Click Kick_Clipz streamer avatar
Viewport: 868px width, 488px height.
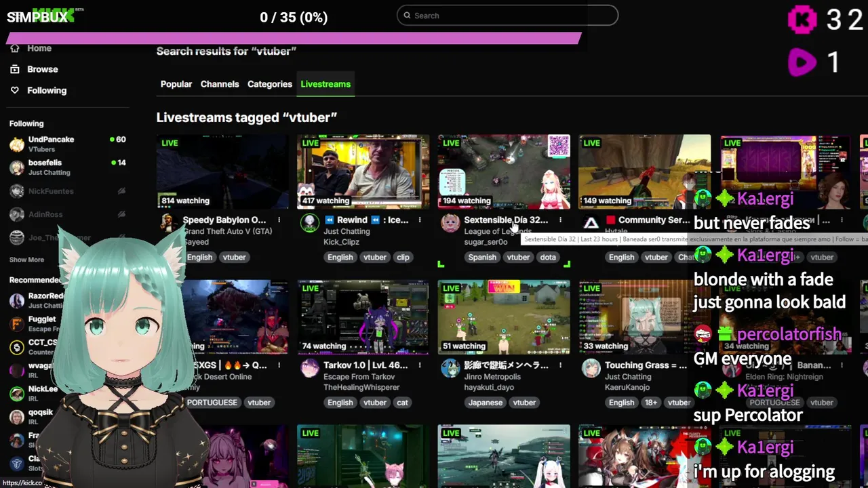(310, 223)
